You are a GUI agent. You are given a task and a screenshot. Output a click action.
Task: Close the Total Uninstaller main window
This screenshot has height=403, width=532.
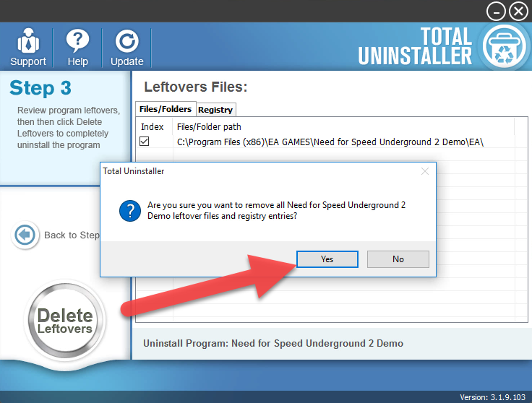tap(518, 12)
